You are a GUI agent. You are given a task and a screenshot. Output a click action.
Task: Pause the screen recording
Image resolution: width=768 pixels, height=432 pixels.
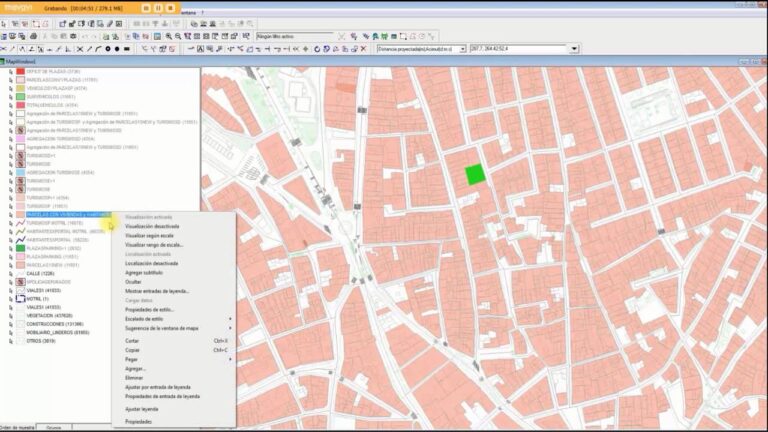[158, 8]
